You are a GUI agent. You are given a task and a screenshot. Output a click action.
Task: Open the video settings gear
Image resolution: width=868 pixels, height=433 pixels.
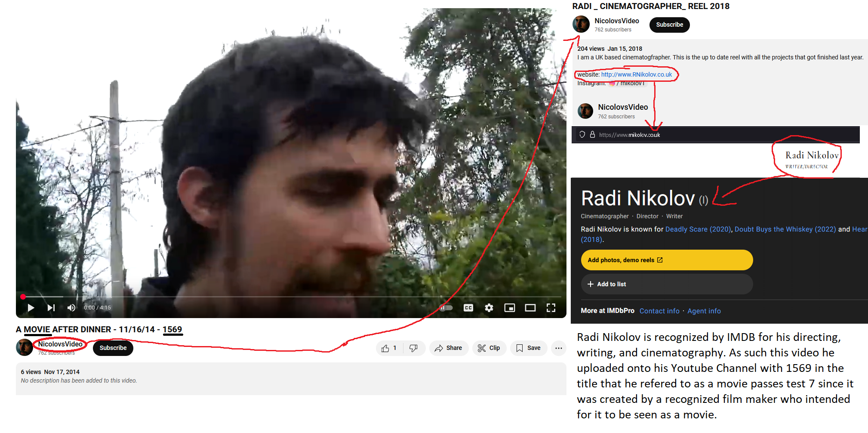(x=489, y=308)
